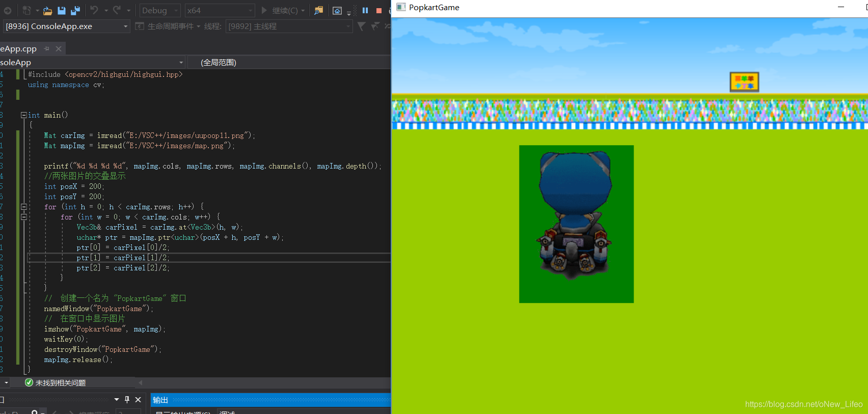The width and height of the screenshot is (868, 414).
Task: Save the current file with floppy icon
Action: point(62,10)
